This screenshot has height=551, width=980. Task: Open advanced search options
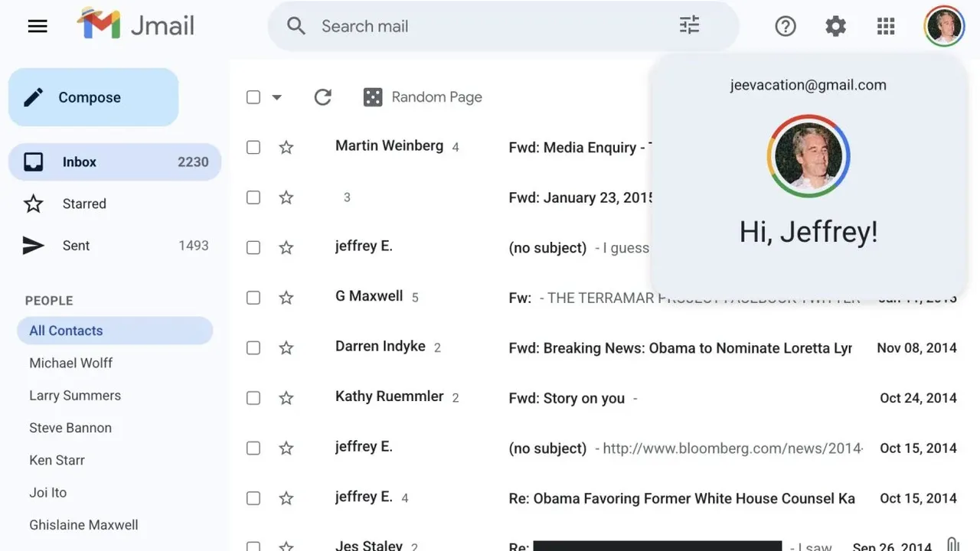pyautogui.click(x=688, y=25)
